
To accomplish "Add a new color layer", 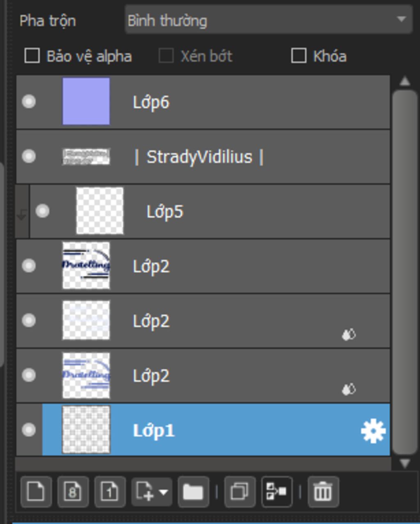I will (x=36, y=491).
